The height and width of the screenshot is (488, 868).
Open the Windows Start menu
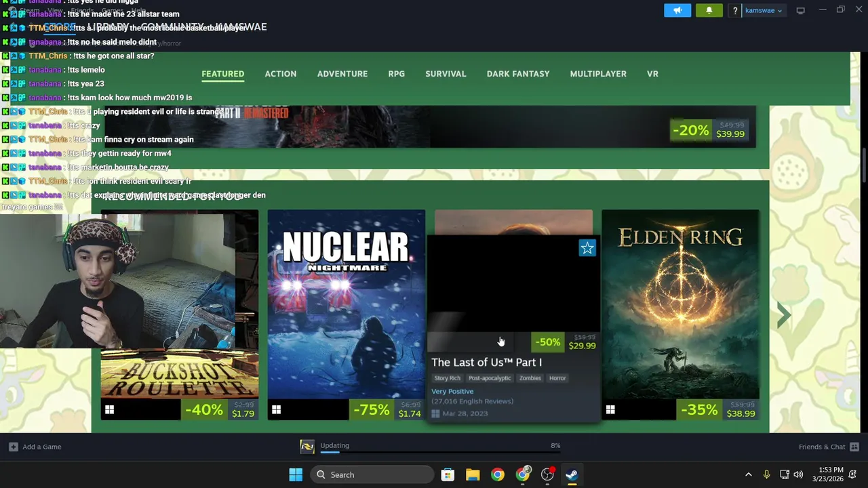point(296,474)
